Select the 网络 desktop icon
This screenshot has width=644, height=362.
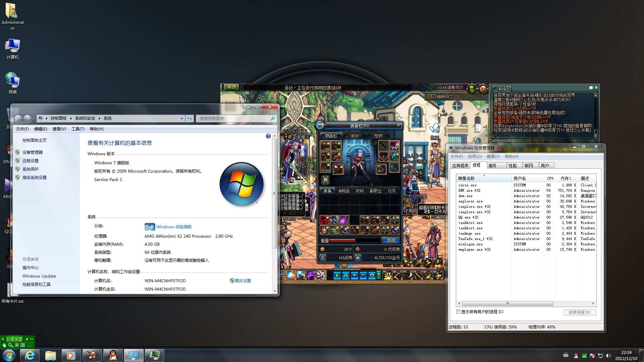point(12,83)
